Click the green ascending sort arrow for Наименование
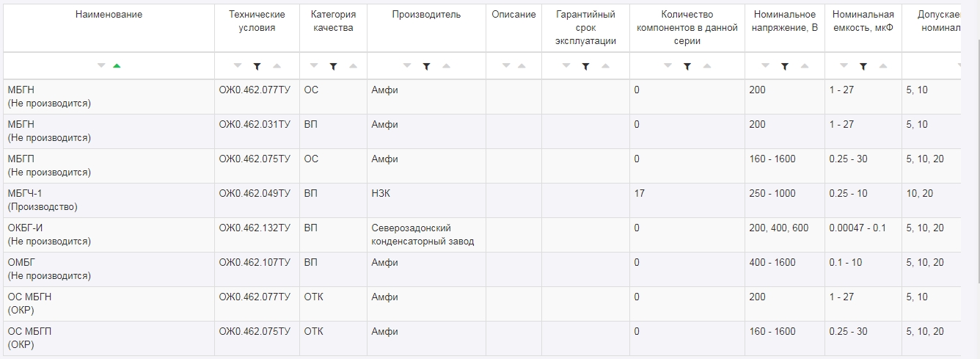The image size is (980, 359). 117,66
